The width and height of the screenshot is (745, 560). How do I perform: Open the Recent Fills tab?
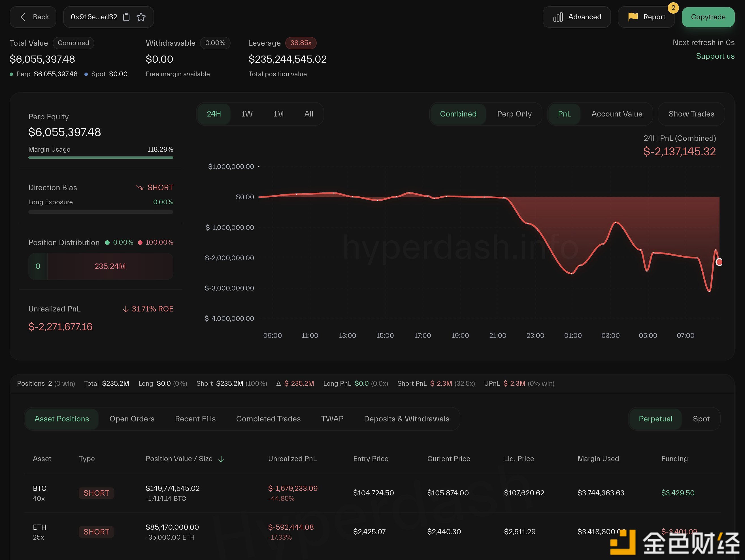pyautogui.click(x=195, y=419)
